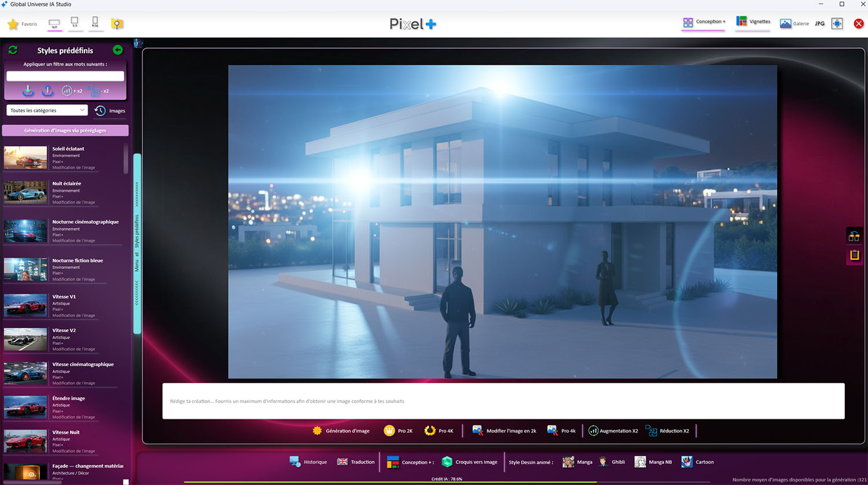This screenshot has width=868, height=485.
Task: Click the green refresh styles icon
Action: click(x=13, y=50)
